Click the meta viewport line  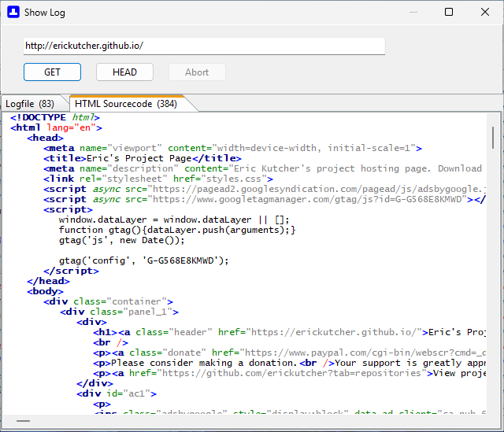tap(233, 148)
